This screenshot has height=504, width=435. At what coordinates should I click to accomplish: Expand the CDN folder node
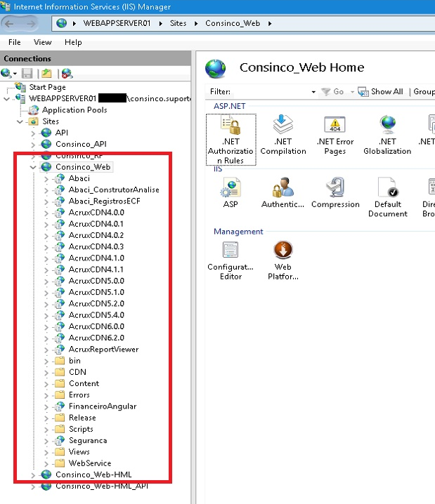point(46,373)
